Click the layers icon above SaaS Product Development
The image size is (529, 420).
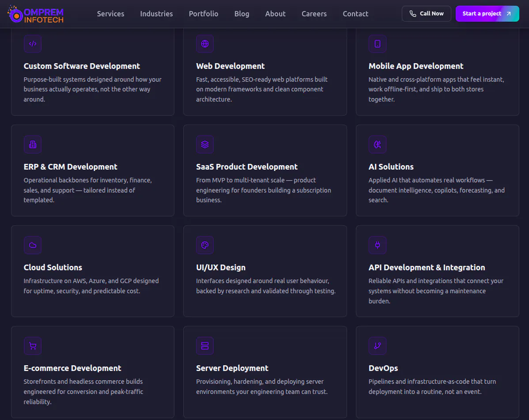[205, 144]
